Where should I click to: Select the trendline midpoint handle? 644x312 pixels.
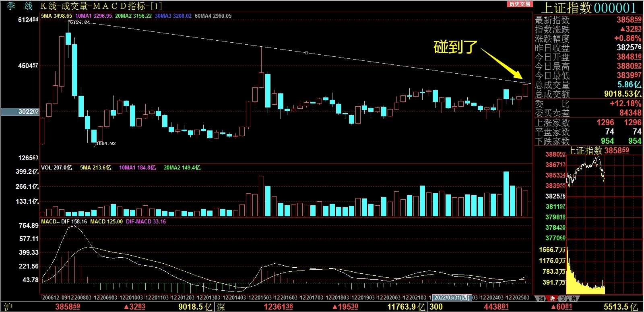click(x=306, y=53)
